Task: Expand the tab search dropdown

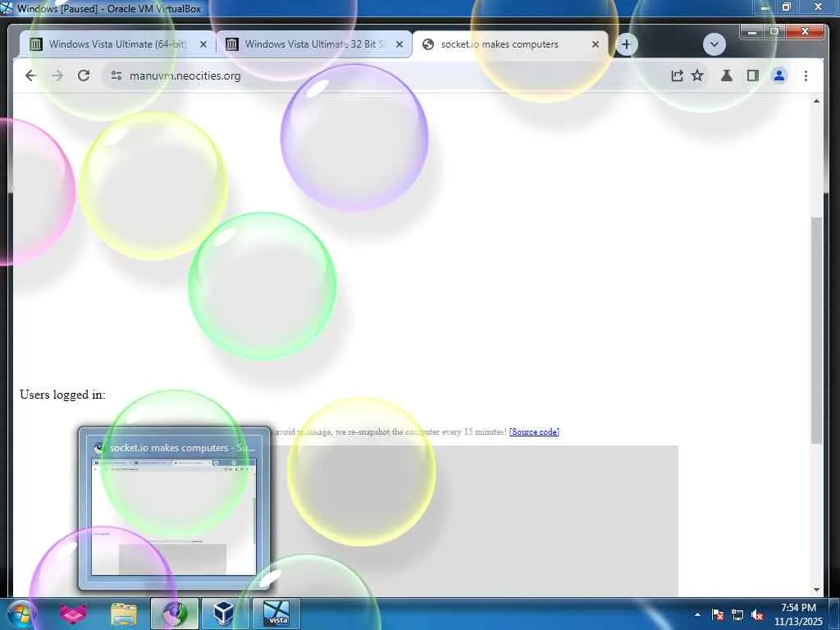Action: click(714, 44)
